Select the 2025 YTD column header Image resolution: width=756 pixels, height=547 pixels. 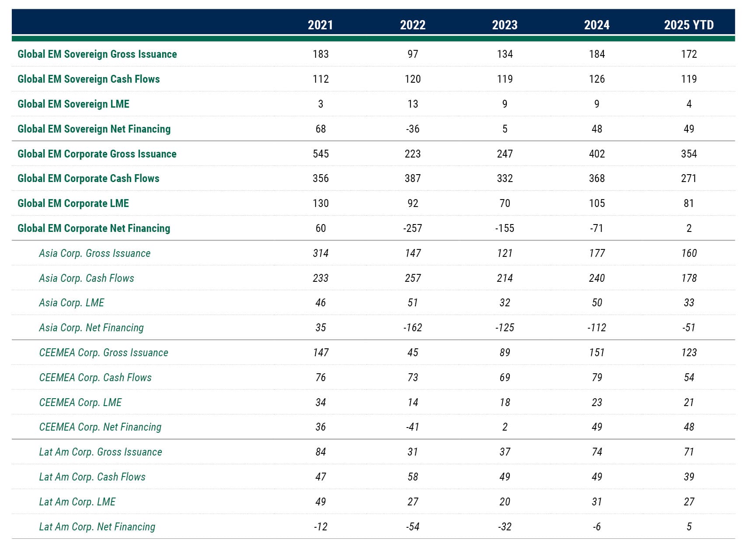[689, 25]
